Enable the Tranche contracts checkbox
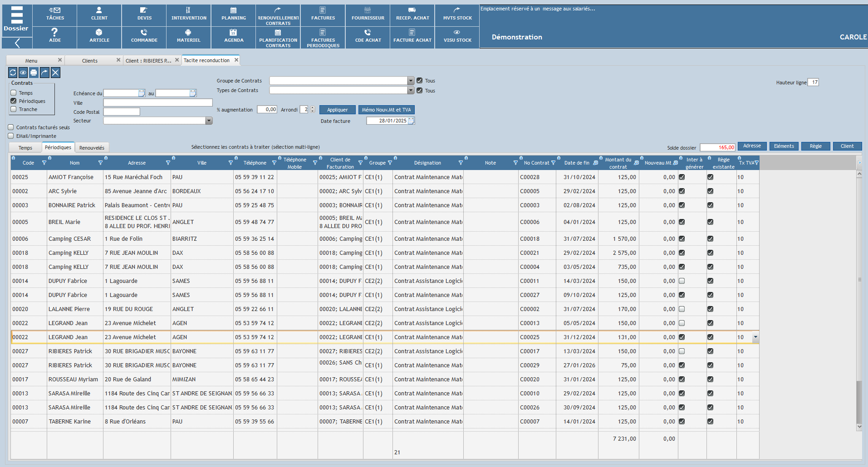This screenshot has height=467, width=868. tap(14, 109)
